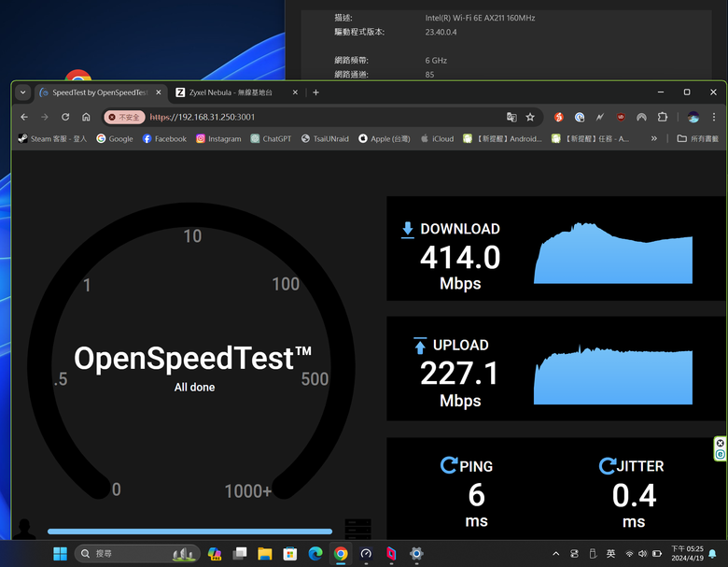The image size is (728, 567).
Task: Open the Wi-Fi network tray icon
Action: pos(630,554)
